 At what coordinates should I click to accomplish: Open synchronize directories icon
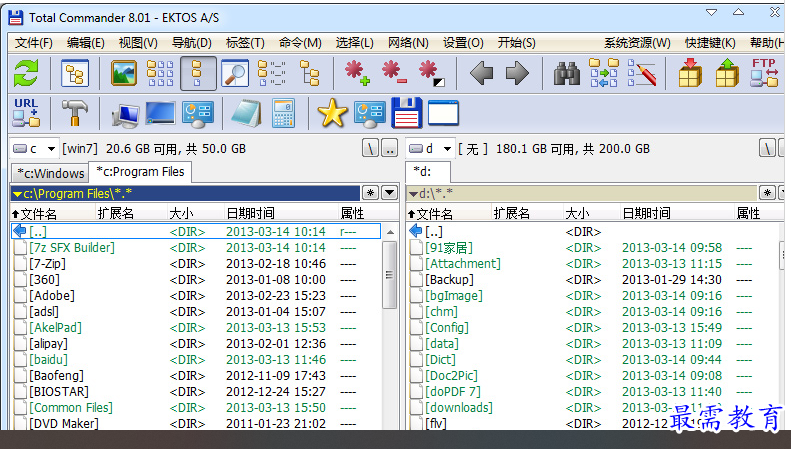604,73
